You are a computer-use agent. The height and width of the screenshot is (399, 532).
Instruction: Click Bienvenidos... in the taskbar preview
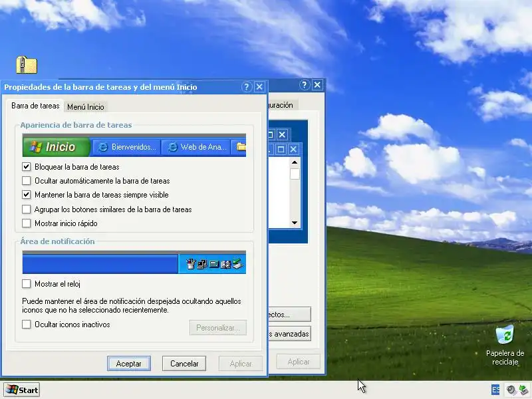pyautogui.click(x=126, y=147)
